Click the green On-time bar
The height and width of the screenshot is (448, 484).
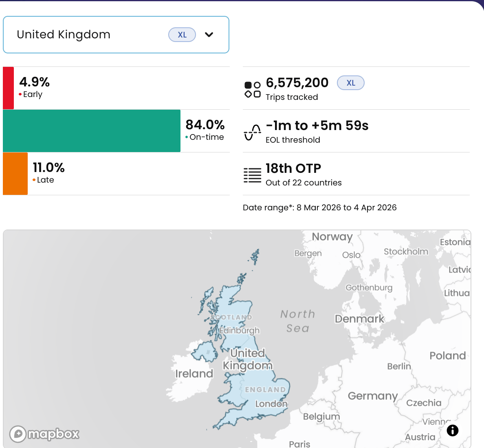pyautogui.click(x=92, y=131)
